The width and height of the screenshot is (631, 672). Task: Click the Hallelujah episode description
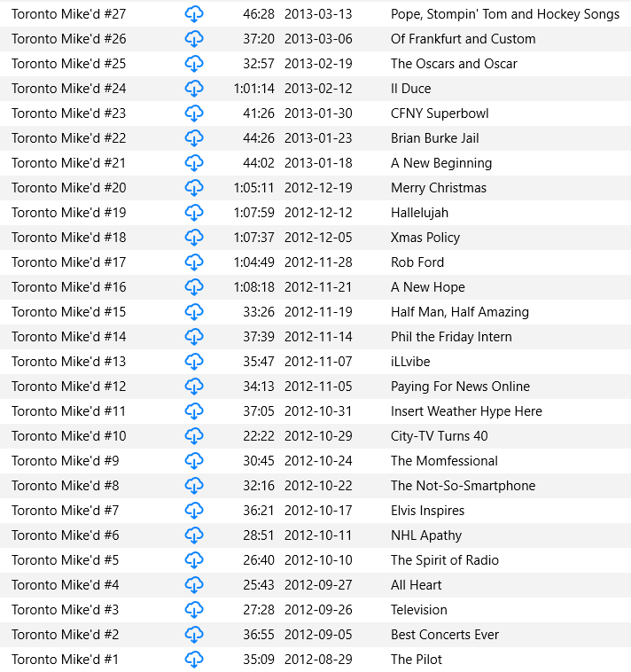click(419, 213)
